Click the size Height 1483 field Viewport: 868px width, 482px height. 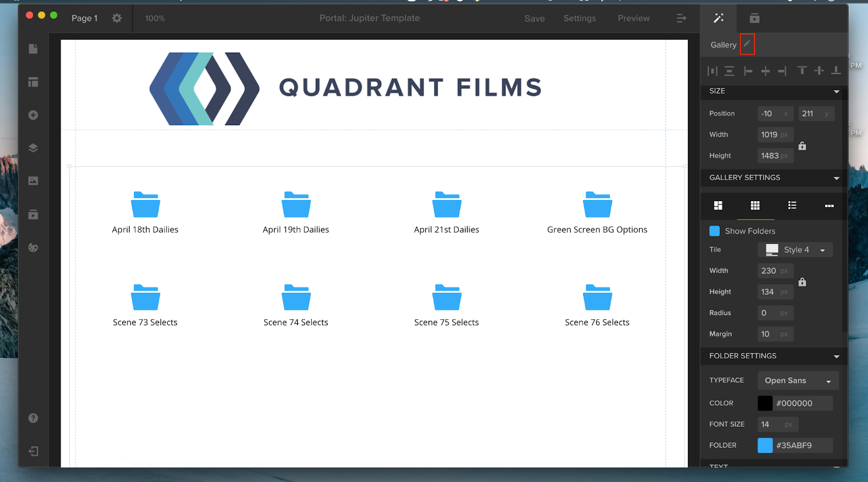[x=776, y=156]
